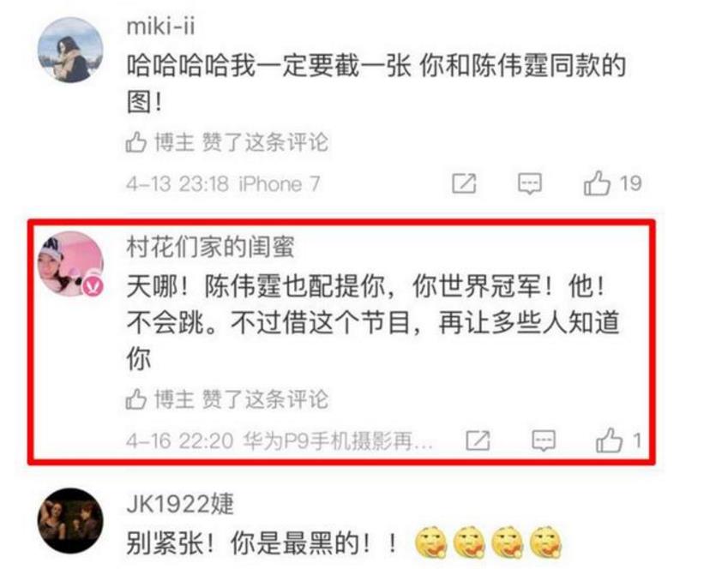
Task: Click the pink verified badge on avatar
Action: point(93,286)
